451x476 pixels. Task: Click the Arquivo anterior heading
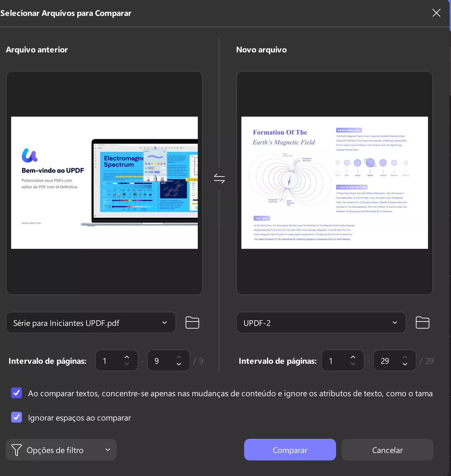click(37, 50)
